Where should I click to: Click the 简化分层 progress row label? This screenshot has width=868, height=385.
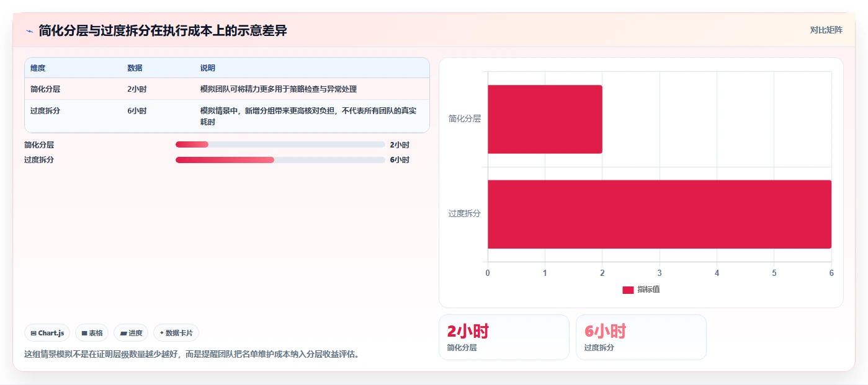[x=39, y=145]
